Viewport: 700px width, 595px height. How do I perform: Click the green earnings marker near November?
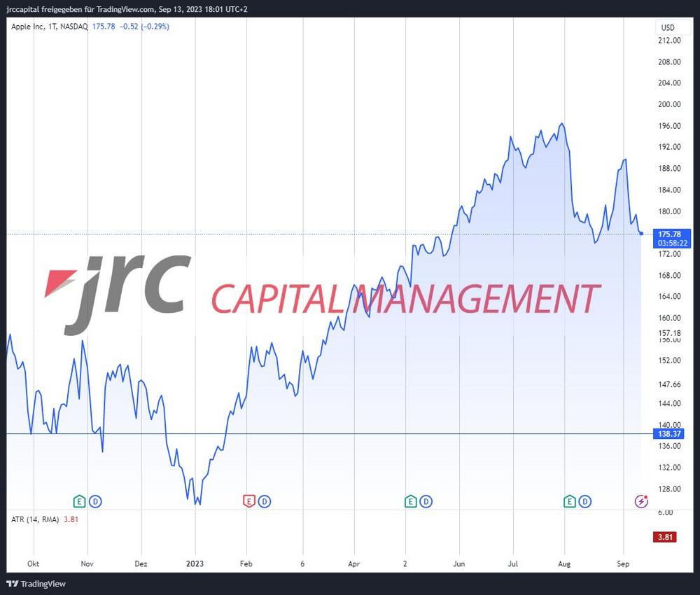(x=79, y=501)
